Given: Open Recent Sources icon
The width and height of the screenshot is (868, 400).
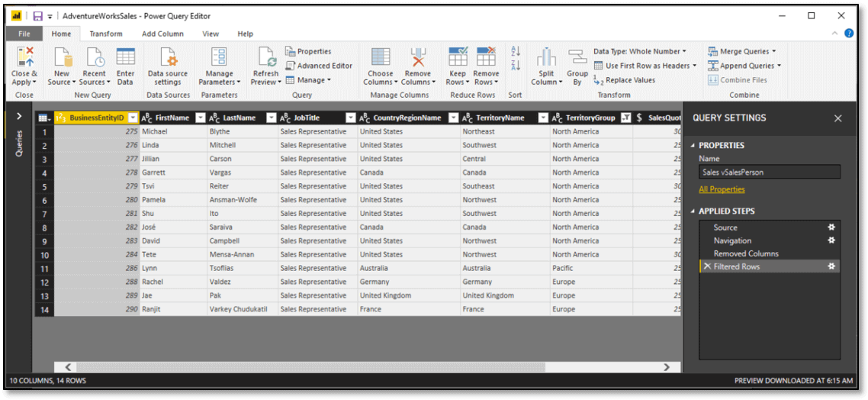Looking at the screenshot, I should [94, 56].
